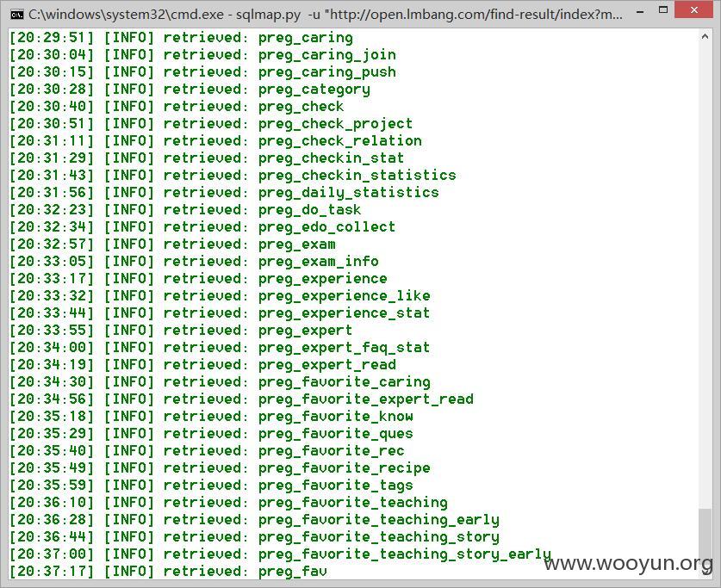Select the text 'preg_caring_join'
Viewport: 721px width, 588px height.
point(327,55)
